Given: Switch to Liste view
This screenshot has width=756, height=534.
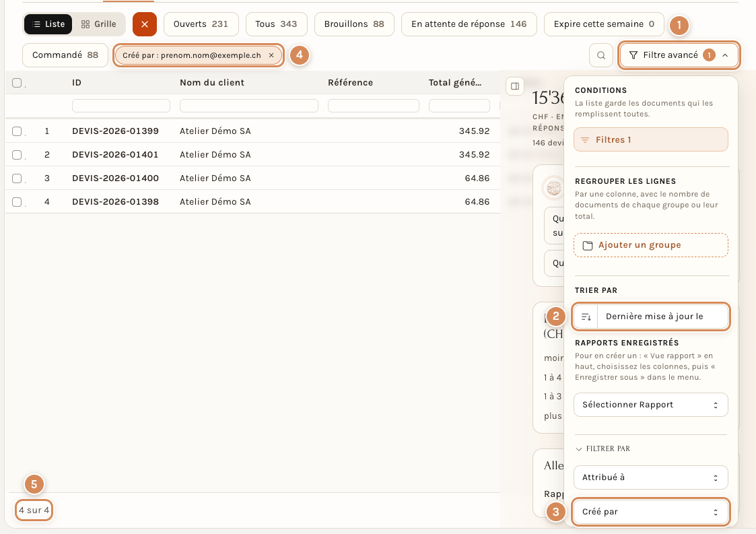Looking at the screenshot, I should coord(48,24).
